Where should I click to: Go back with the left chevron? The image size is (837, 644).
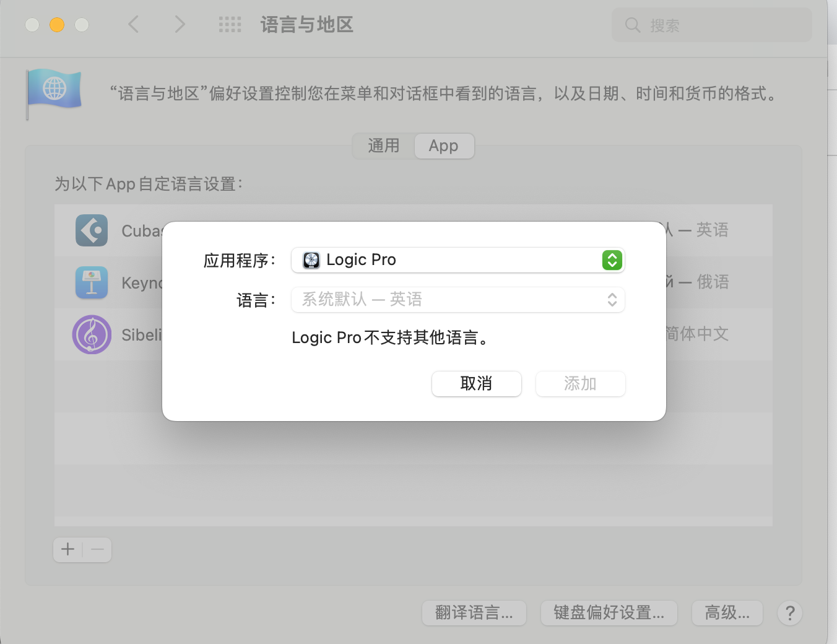(x=133, y=25)
